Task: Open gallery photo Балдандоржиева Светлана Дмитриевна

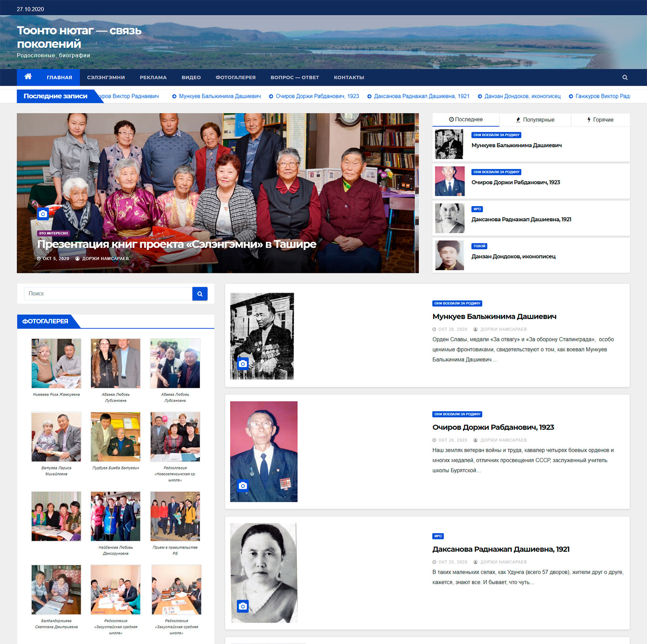Action: [x=56, y=589]
